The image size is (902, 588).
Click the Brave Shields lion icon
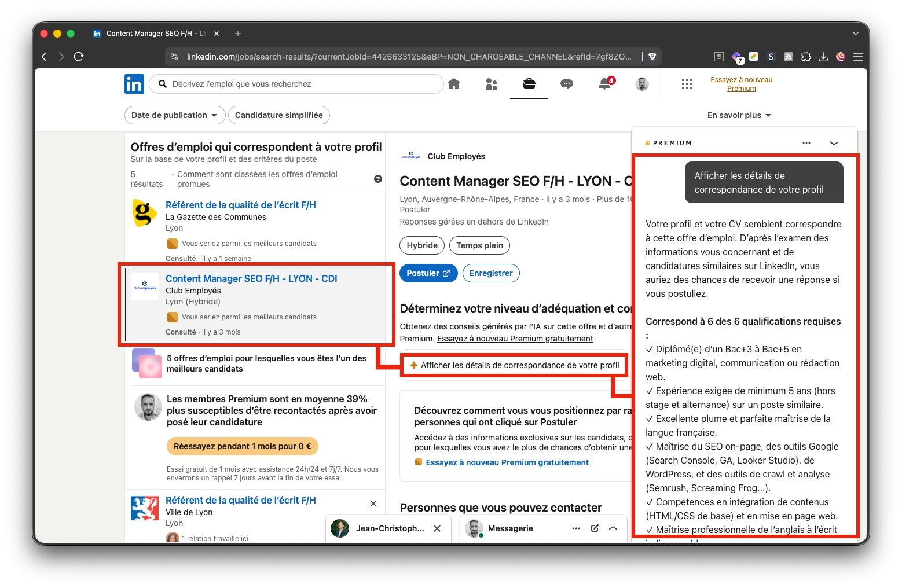(652, 57)
